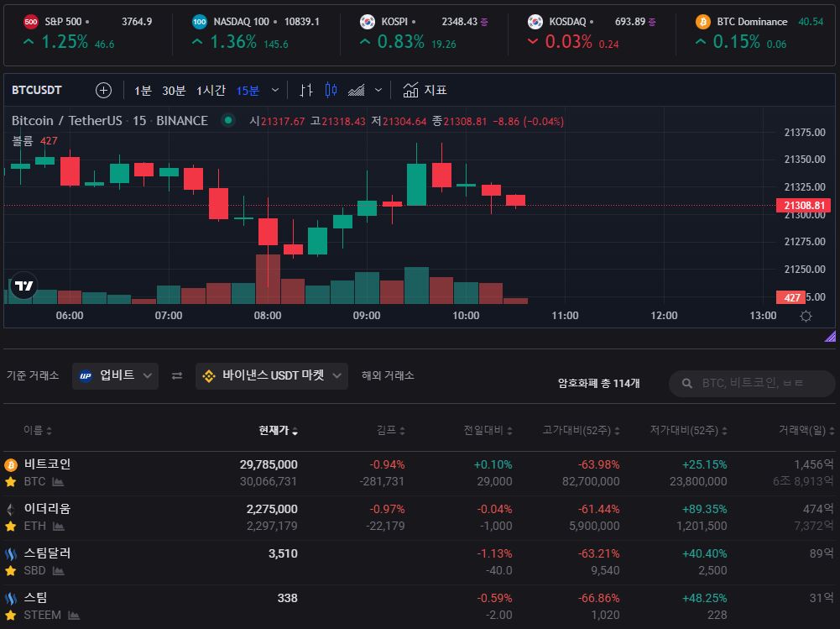
Task: Click the 암호화폐 총 114개 text
Action: coord(598,383)
